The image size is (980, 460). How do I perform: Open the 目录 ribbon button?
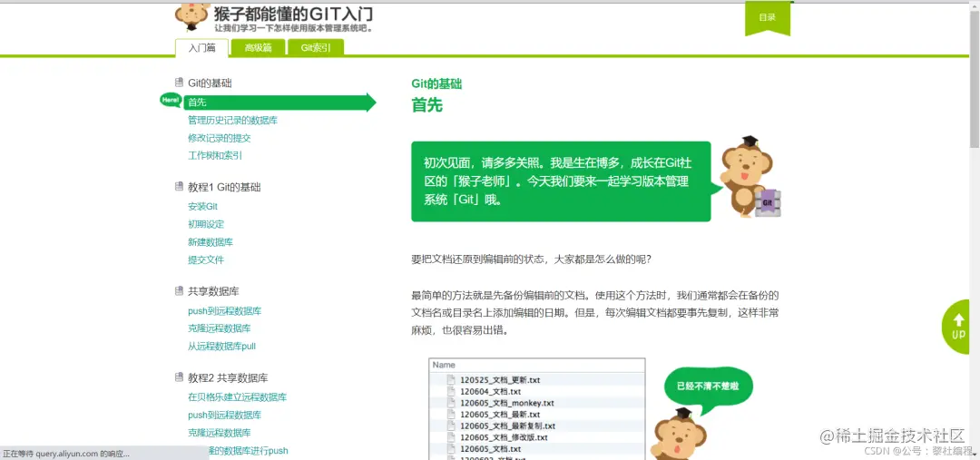pyautogui.click(x=767, y=17)
